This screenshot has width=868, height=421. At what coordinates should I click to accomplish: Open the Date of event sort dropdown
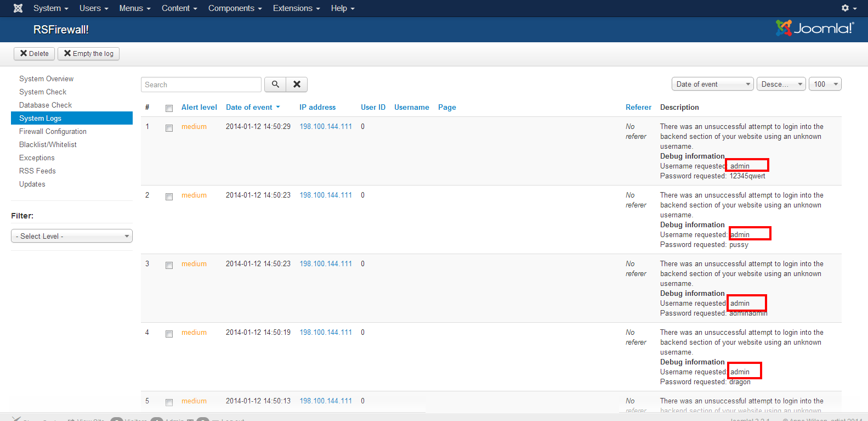(x=713, y=84)
